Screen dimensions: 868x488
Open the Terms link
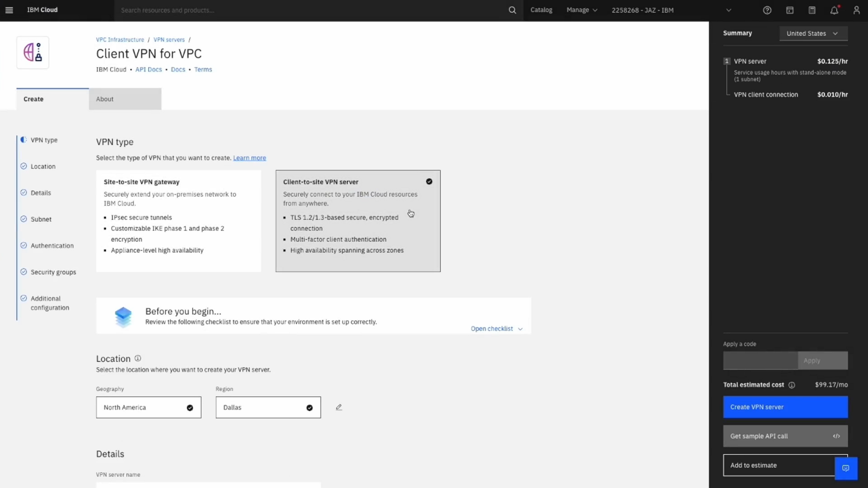click(x=203, y=69)
